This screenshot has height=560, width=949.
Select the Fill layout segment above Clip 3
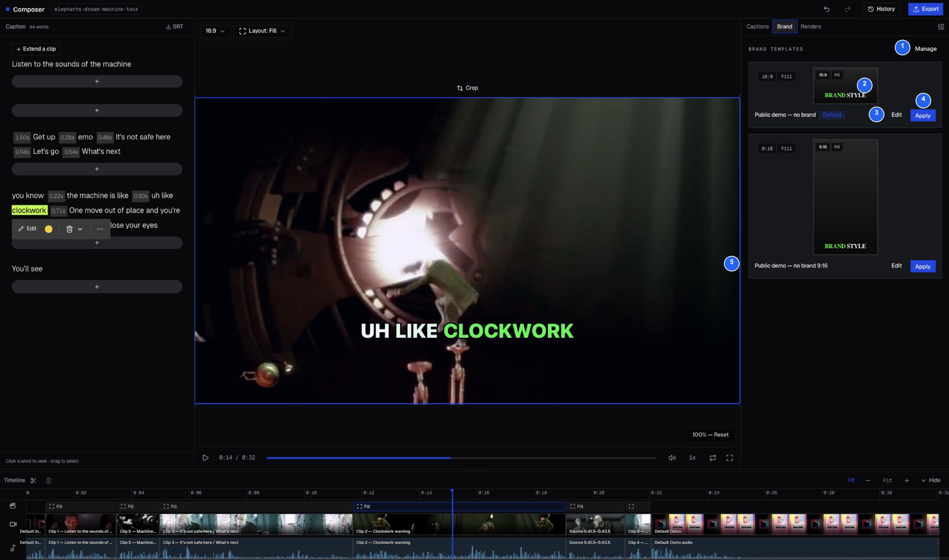pos(256,507)
